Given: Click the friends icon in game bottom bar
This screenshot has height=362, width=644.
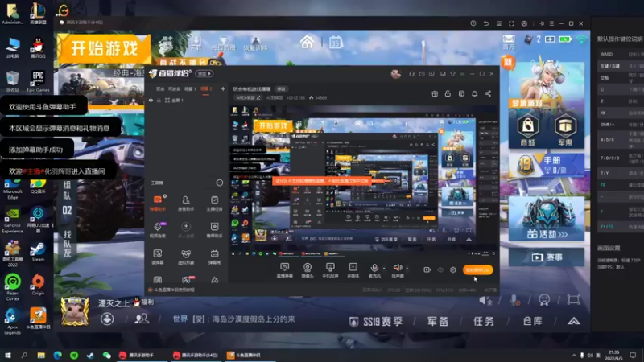Looking at the screenshot, I should 142,319.
